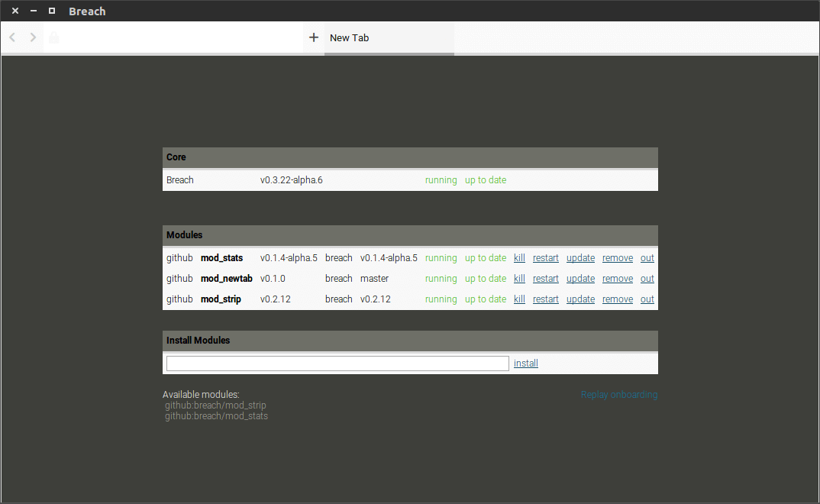The image size is (820, 504).
Task: Select github:breach/mod_strip from available modules
Action: pos(215,405)
